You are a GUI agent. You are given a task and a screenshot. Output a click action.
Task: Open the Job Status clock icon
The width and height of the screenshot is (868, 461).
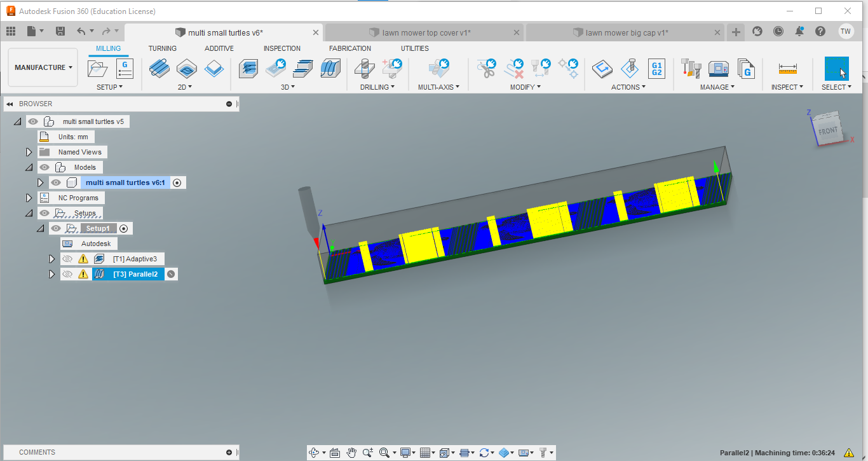point(778,31)
